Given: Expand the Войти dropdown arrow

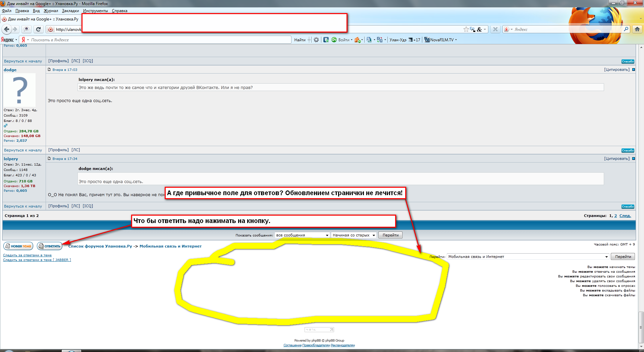Looking at the screenshot, I should (352, 40).
